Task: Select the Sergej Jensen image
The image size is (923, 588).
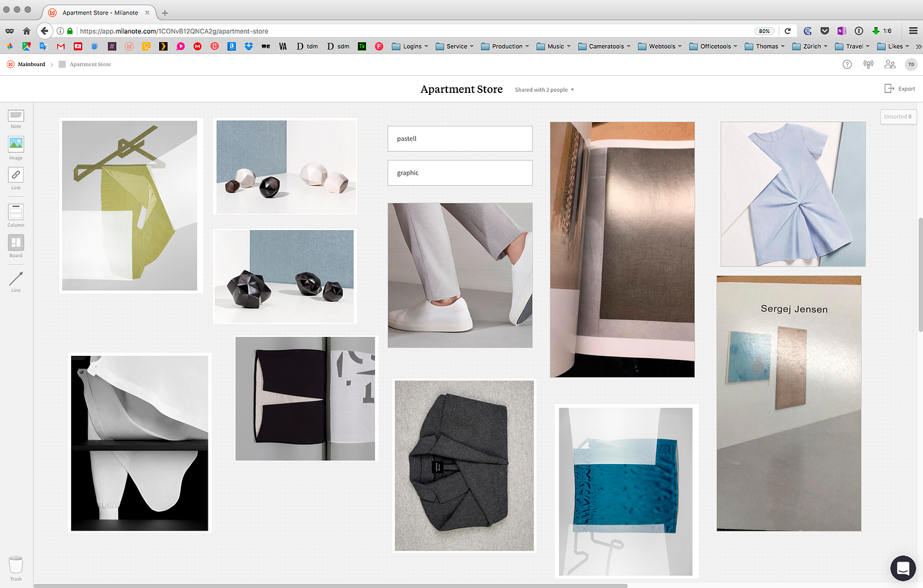Action: (789, 403)
